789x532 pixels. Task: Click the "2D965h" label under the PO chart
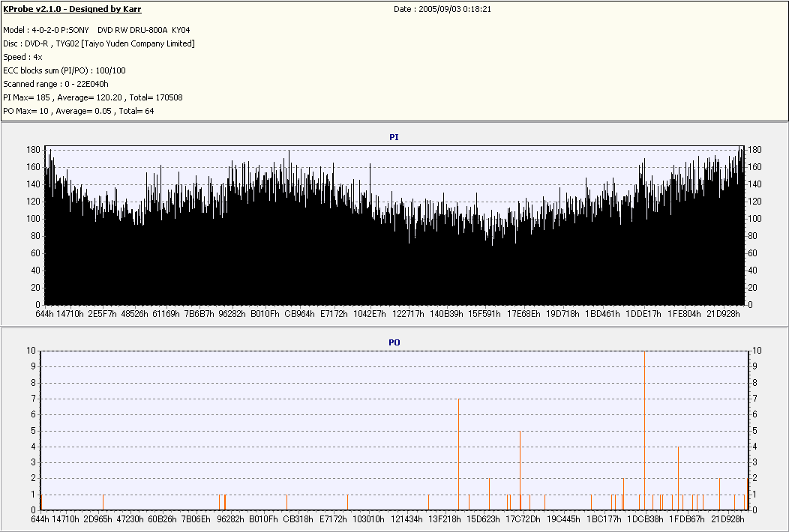coord(97,519)
